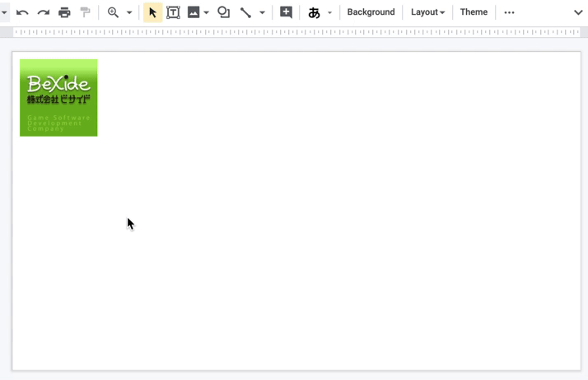Open the Print dialog via printer icon
Viewport: 588px width, 380px height.
pos(64,12)
